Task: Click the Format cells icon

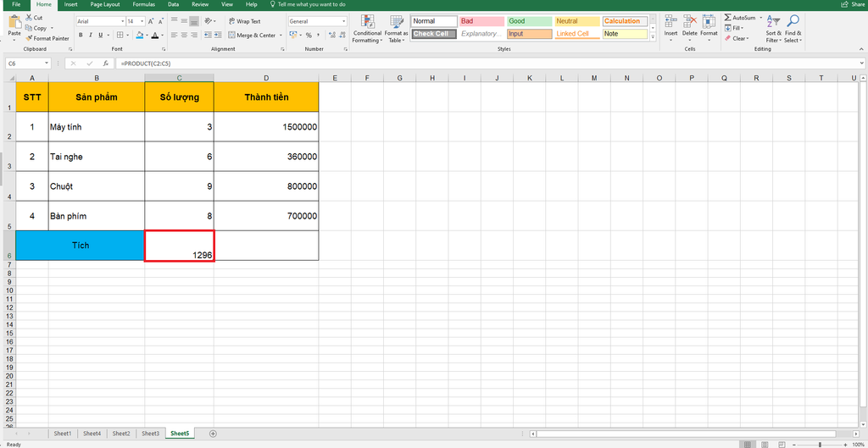Action: tap(709, 21)
